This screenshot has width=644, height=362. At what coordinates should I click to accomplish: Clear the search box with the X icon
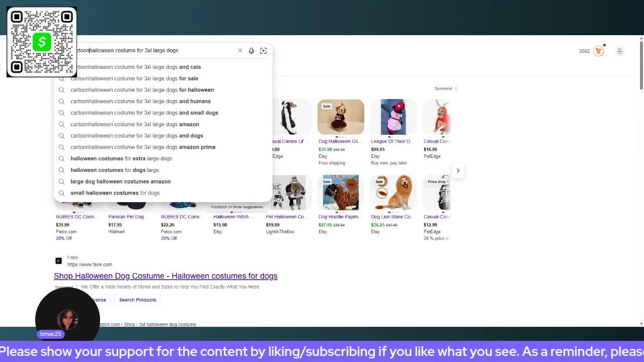(240, 51)
